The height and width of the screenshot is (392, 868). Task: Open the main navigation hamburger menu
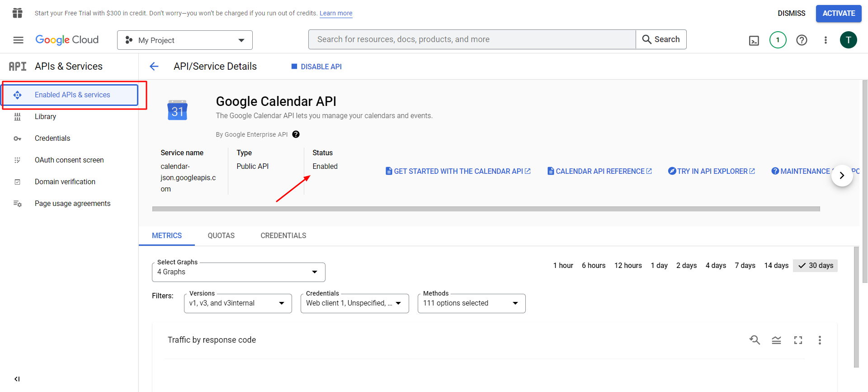pos(18,40)
